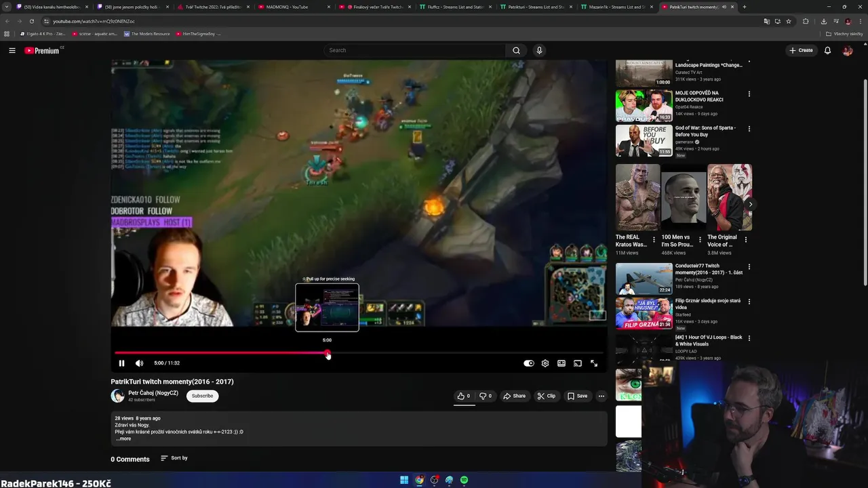Show next Shorts with the right arrow

coord(750,204)
